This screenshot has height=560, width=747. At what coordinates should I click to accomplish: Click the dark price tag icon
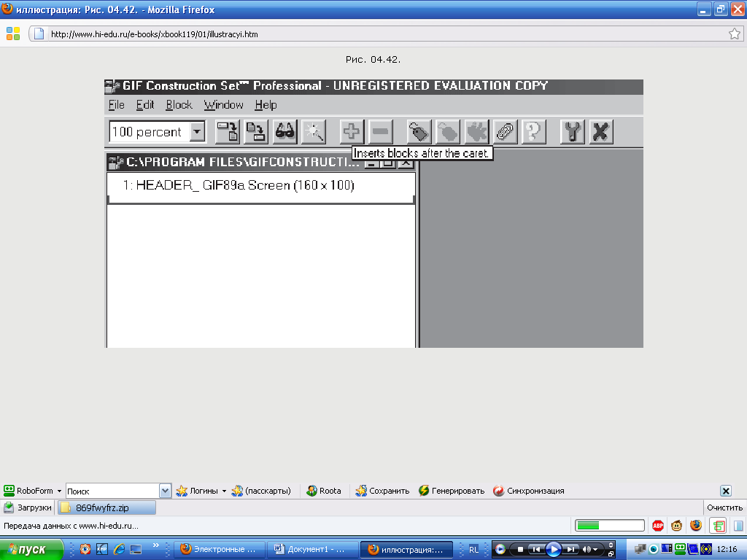pyautogui.click(x=419, y=131)
